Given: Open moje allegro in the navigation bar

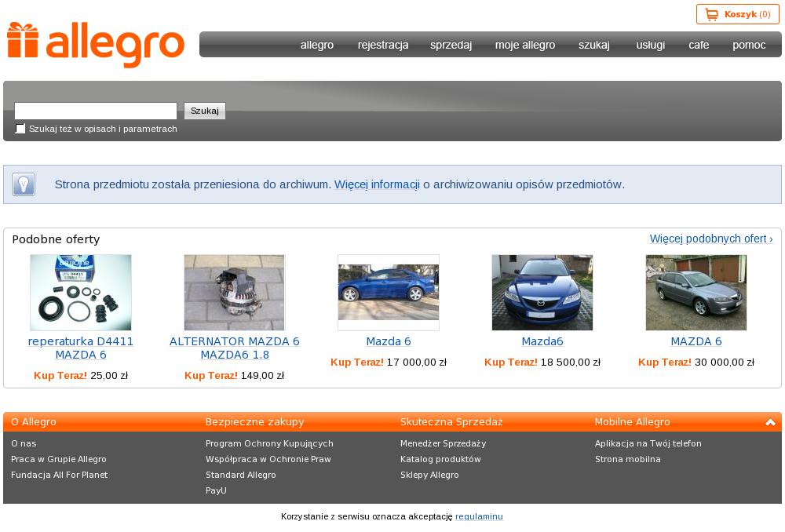Looking at the screenshot, I should coord(525,45).
